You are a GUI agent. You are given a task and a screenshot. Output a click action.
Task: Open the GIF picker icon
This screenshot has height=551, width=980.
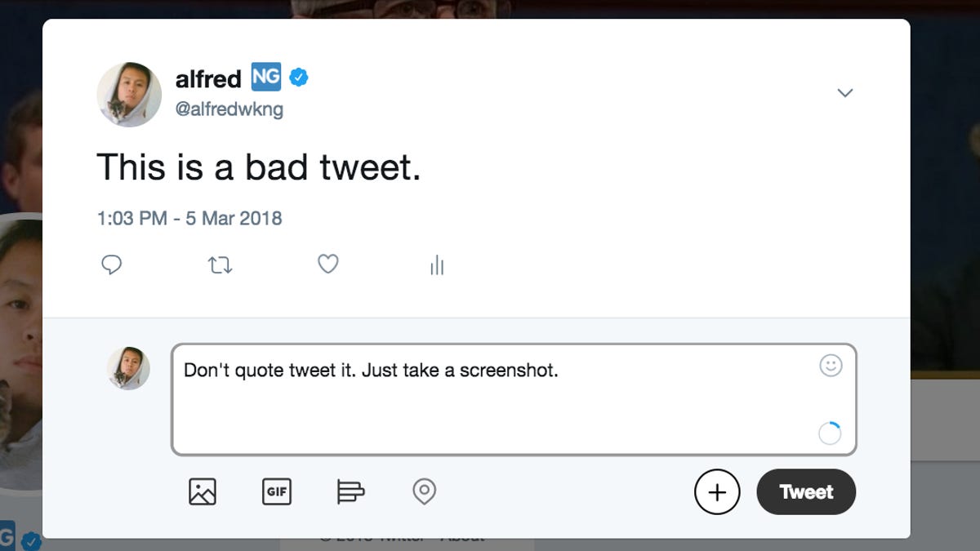coord(277,491)
